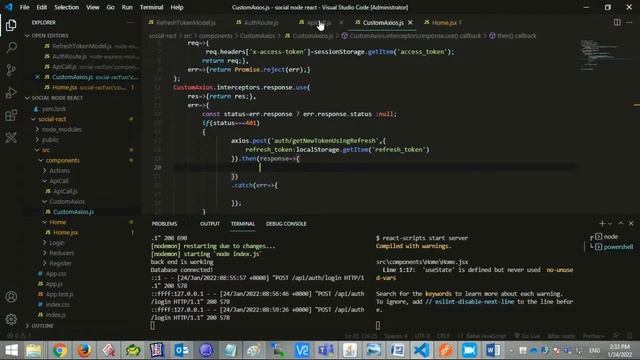The width and height of the screenshot is (640, 360).
Task: Open the Extensions view
Action: (x=11, y=115)
